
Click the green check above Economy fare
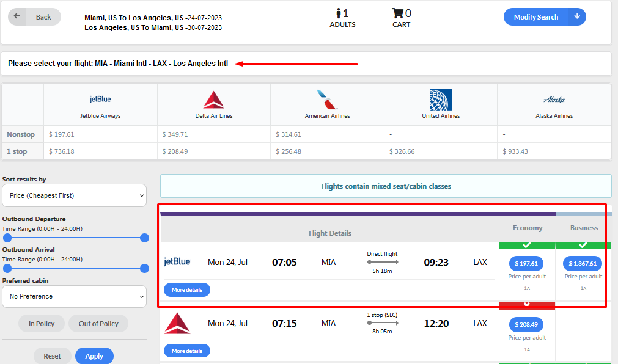coord(526,245)
